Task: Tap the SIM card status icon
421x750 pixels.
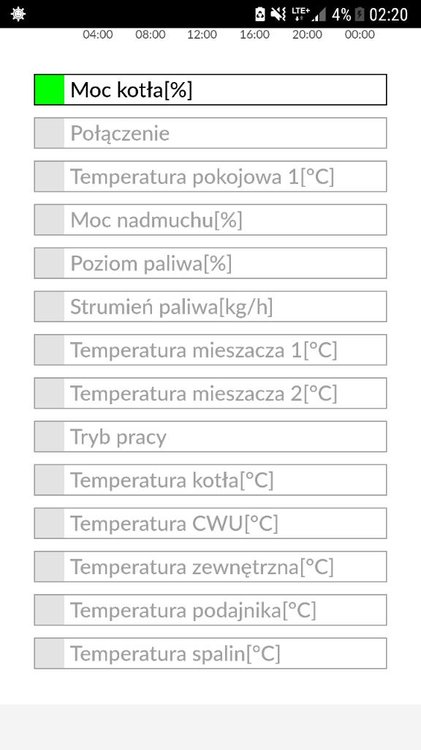Action: click(x=260, y=14)
